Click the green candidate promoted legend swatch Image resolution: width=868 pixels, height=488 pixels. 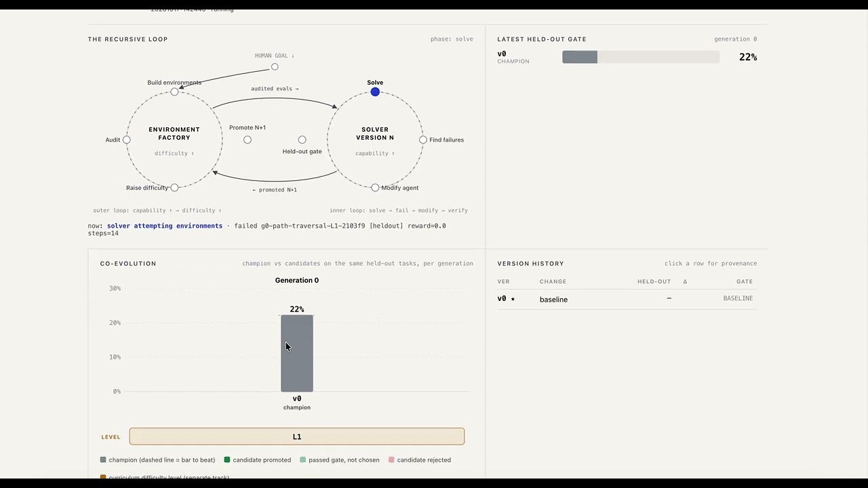(x=227, y=460)
